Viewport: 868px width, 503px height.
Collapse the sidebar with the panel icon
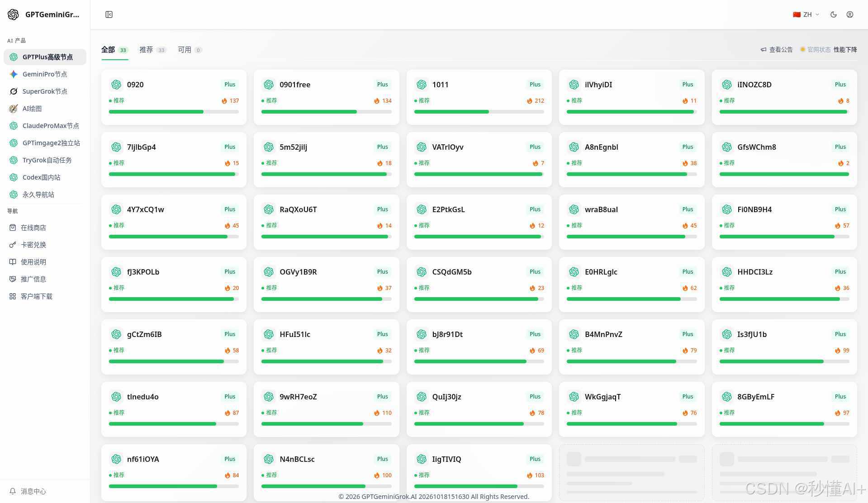[x=109, y=14]
